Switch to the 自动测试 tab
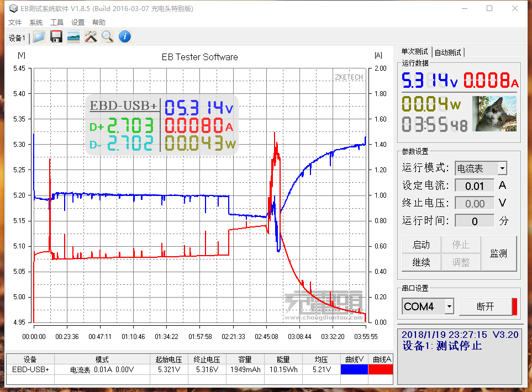This screenshot has height=392, width=532. coord(448,52)
